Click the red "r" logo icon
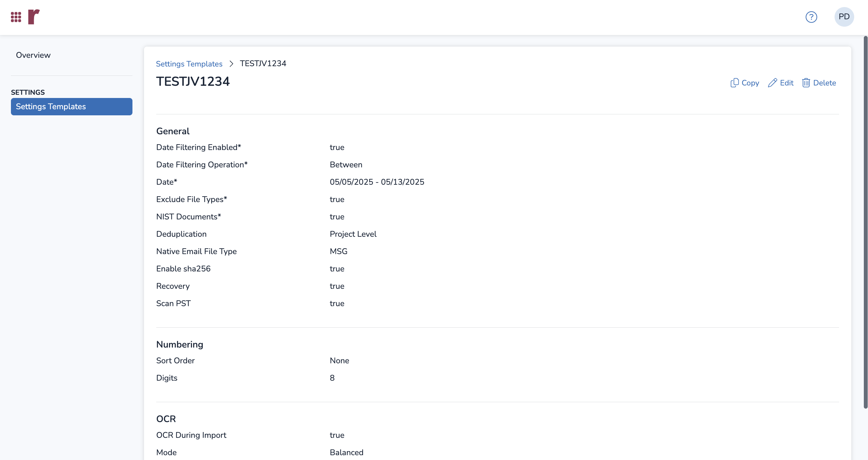Image resolution: width=868 pixels, height=460 pixels. [34, 17]
